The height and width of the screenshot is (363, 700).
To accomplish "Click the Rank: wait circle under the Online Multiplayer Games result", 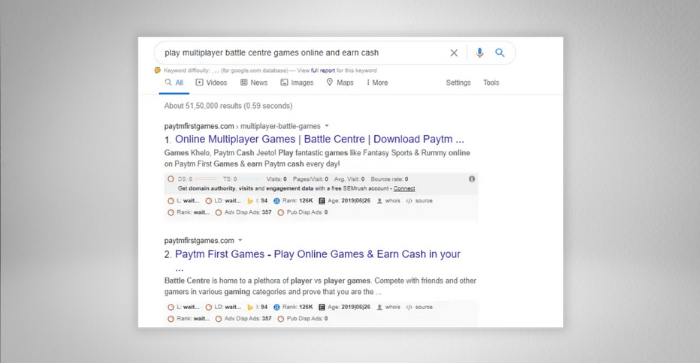I will tap(171, 213).
